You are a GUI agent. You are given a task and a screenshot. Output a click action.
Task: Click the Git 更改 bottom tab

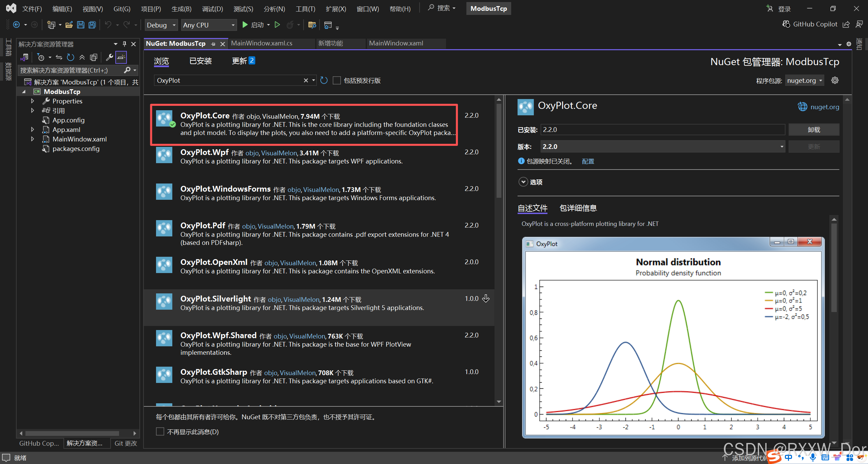pyautogui.click(x=126, y=443)
